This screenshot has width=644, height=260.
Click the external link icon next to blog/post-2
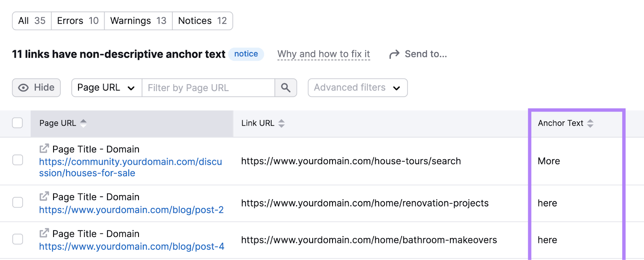[44, 197]
